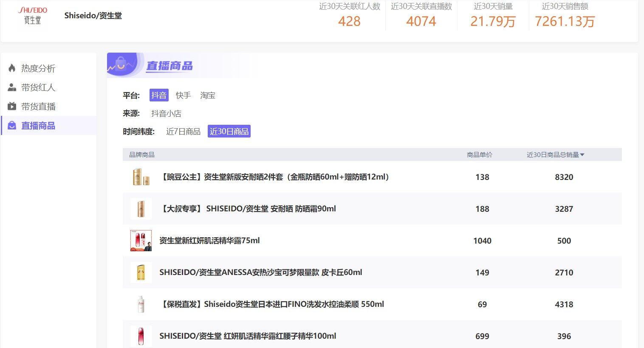The width and height of the screenshot is (644, 348).
Task: Open thumbnail of FINO洗发水 550ml
Action: 141,304
